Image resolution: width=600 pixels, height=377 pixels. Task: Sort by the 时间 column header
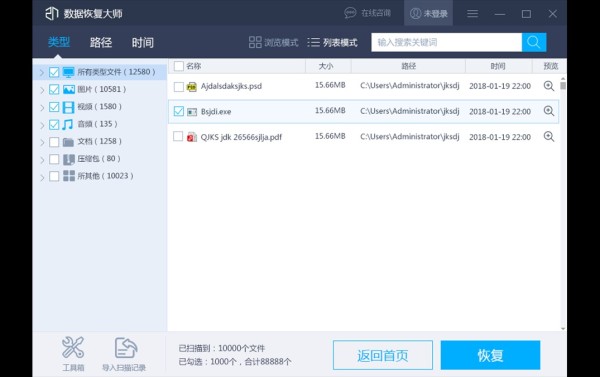tap(499, 66)
